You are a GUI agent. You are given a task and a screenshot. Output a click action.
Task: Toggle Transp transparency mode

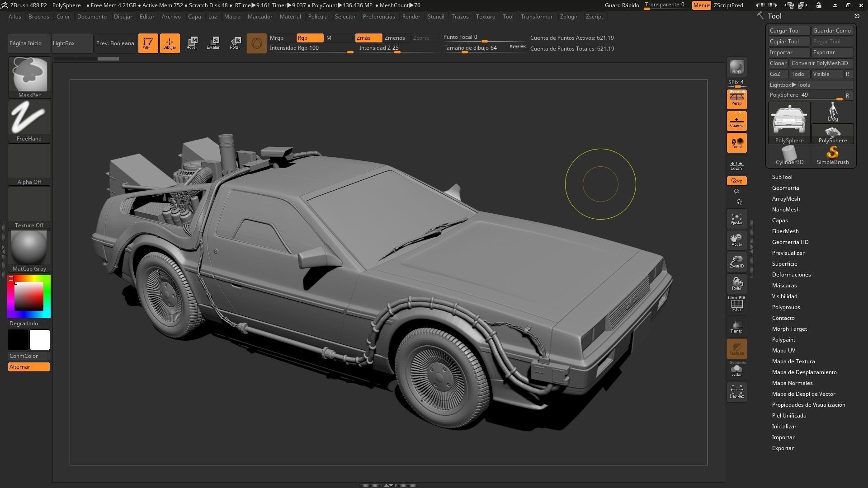click(737, 327)
